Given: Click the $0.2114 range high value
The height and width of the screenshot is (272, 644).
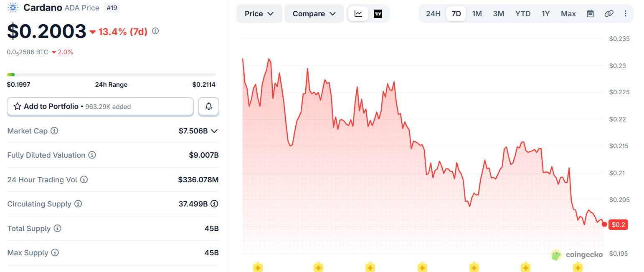Looking at the screenshot, I should pos(204,85).
